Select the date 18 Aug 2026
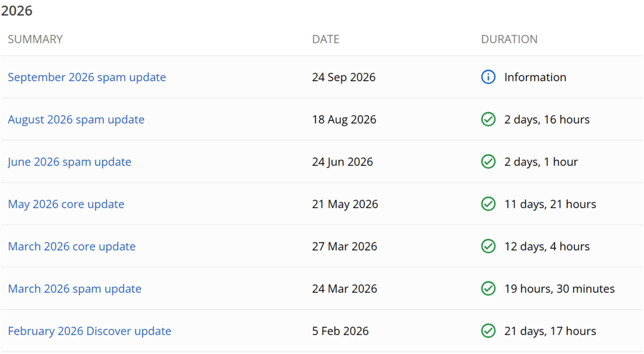The width and height of the screenshot is (644, 354). [x=344, y=120]
